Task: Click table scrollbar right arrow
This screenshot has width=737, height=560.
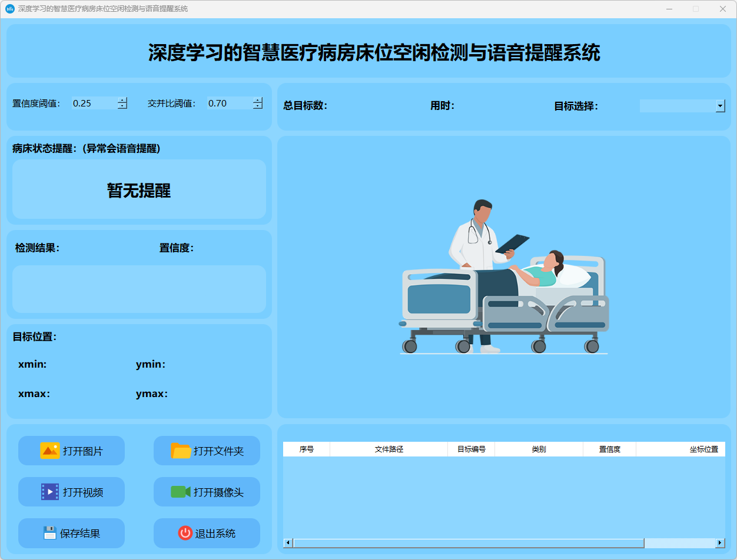Action: pyautogui.click(x=720, y=543)
